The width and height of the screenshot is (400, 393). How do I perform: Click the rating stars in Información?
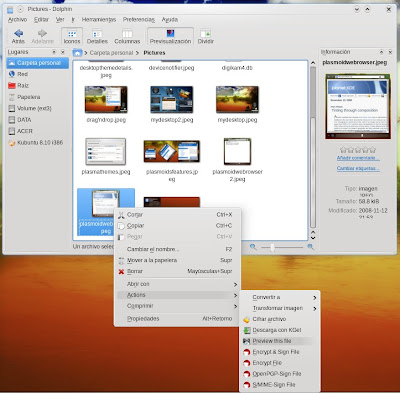tap(358, 150)
